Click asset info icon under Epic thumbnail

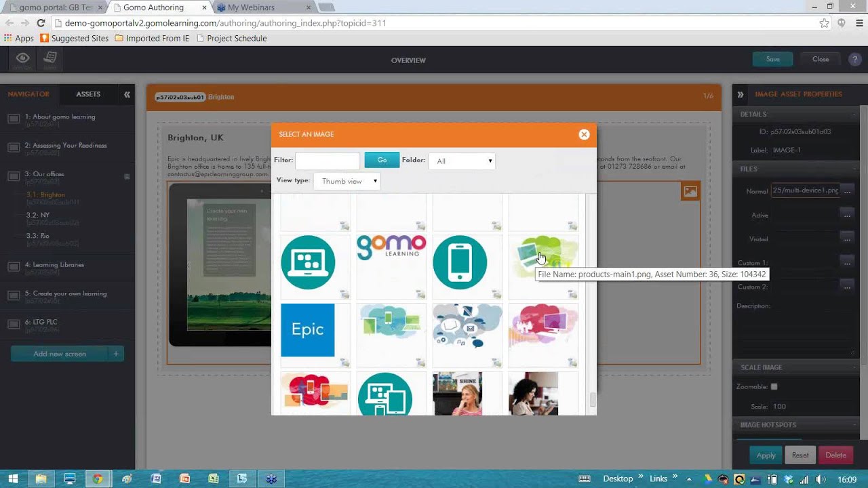[344, 363]
